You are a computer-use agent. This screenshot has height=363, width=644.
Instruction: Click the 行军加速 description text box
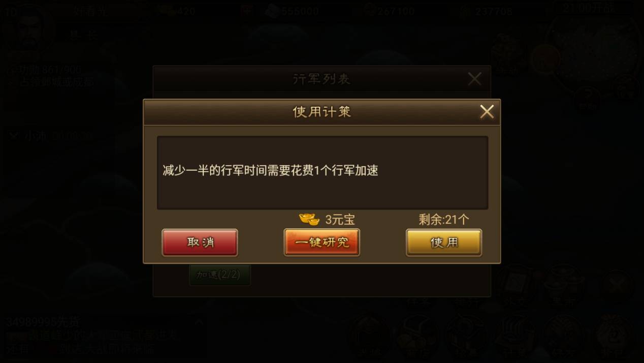point(323,172)
